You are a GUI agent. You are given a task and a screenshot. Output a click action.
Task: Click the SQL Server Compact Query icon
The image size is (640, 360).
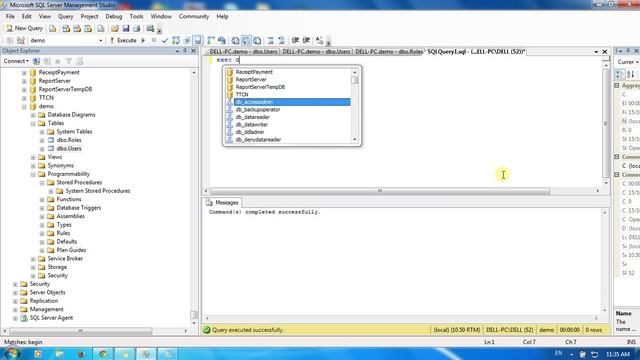100,29
